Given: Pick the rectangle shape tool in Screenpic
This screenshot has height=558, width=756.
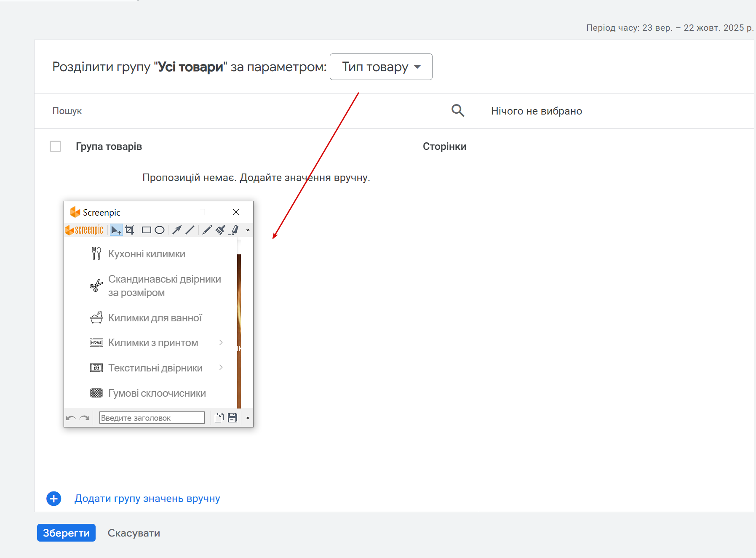Looking at the screenshot, I should pyautogui.click(x=147, y=230).
